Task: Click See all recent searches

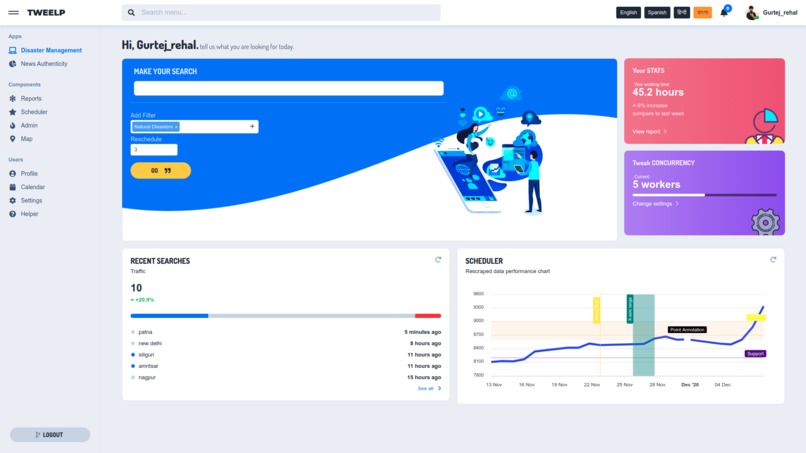Action: (429, 389)
